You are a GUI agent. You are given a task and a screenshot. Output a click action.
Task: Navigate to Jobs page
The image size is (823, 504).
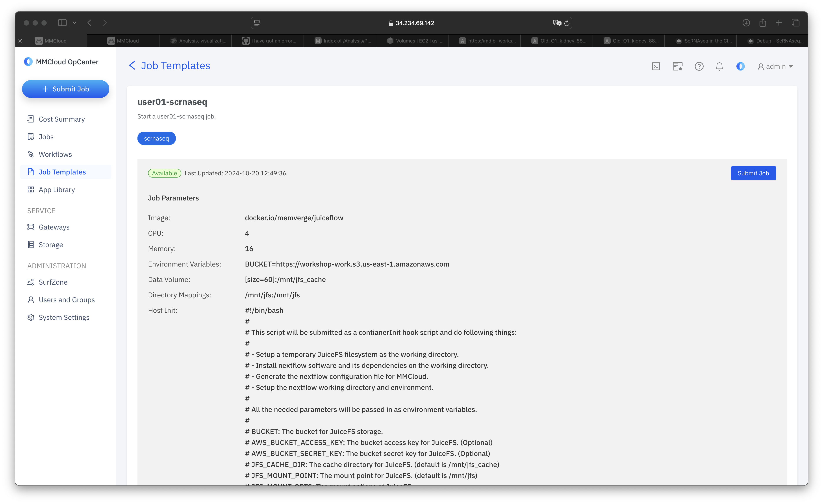click(46, 137)
